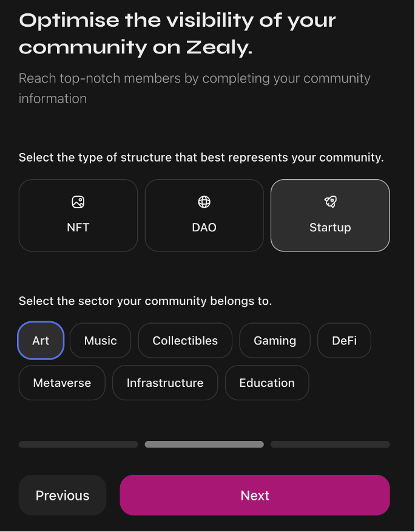Pick the Infrastructure sector chip

click(165, 383)
